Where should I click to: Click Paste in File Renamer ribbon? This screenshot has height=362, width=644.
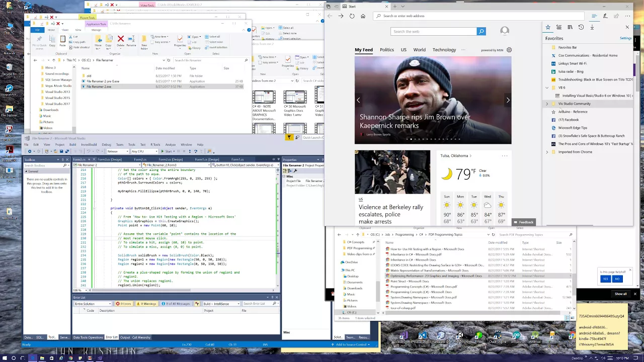[x=62, y=42]
